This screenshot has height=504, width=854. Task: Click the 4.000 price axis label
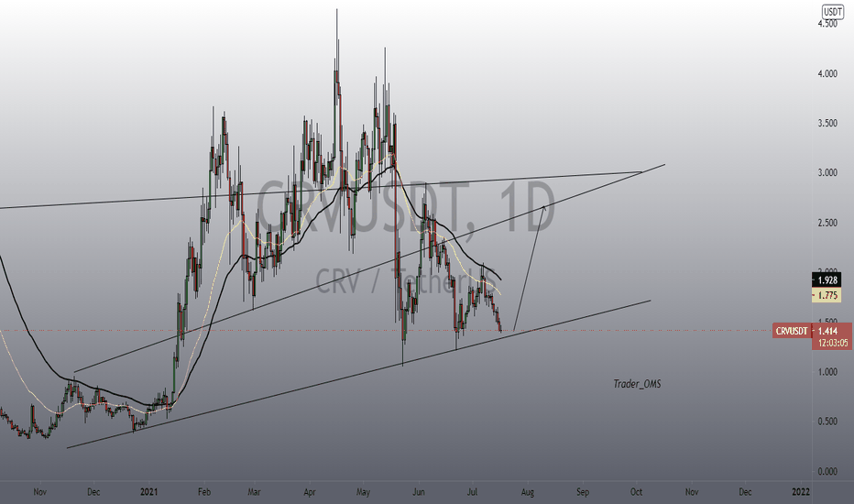click(827, 73)
